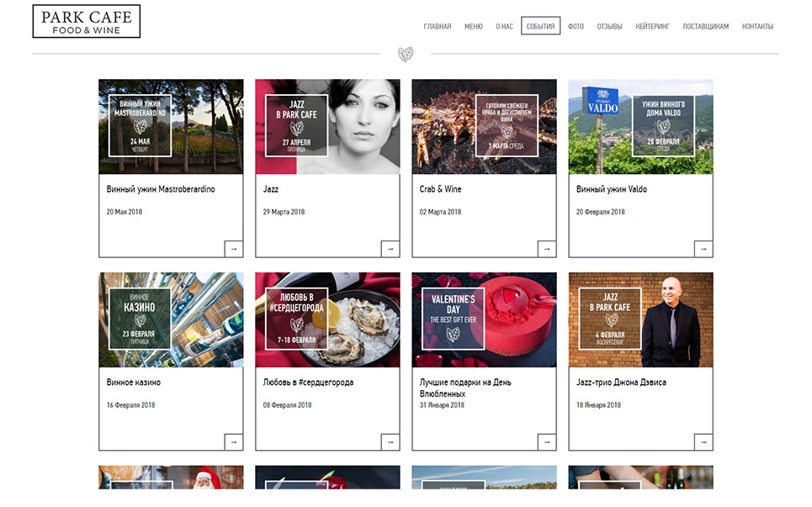Open the arrow on Любовь в #сердцегорода card
This screenshot has height=507, width=812.
tap(390, 442)
